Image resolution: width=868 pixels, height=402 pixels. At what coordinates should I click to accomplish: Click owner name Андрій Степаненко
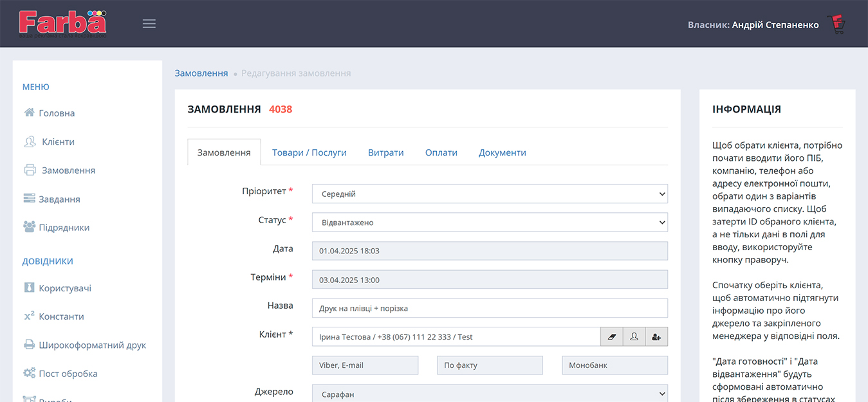click(x=775, y=24)
